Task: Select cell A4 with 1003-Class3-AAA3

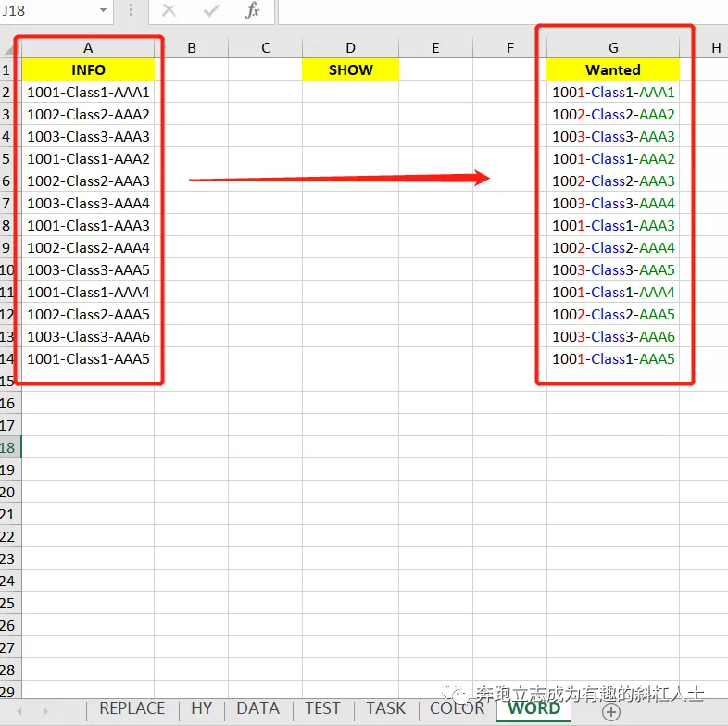Action: point(88,136)
